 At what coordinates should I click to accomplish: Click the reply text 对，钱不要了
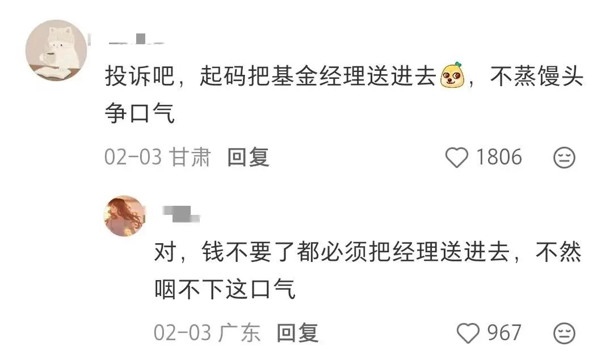point(224,252)
